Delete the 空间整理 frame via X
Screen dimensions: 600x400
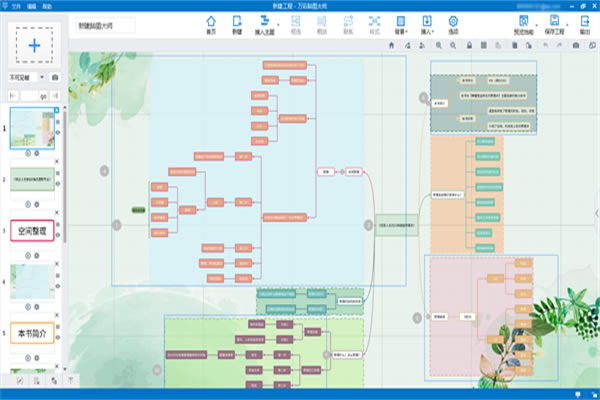(57, 213)
